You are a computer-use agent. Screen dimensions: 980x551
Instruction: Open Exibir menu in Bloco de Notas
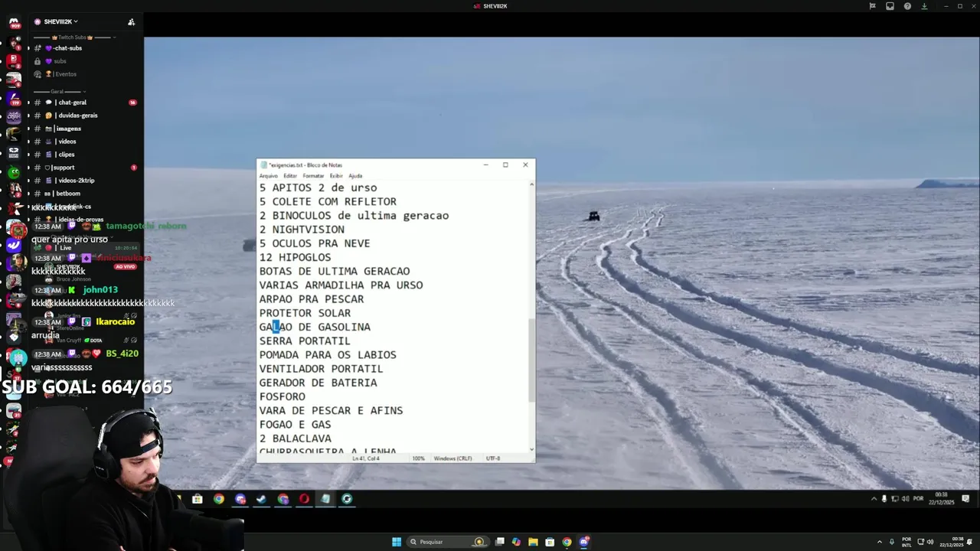pos(336,176)
